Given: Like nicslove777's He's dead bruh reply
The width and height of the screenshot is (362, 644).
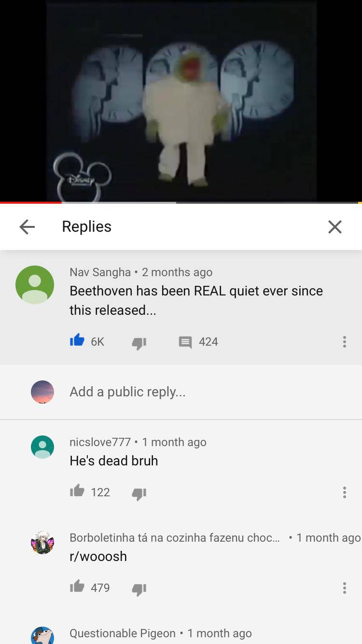Looking at the screenshot, I should click(x=77, y=491).
